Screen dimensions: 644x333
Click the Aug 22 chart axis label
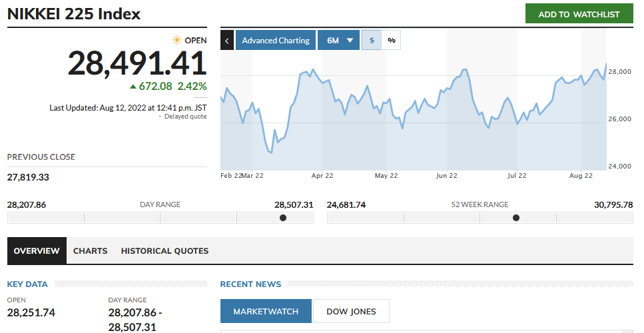(x=581, y=175)
